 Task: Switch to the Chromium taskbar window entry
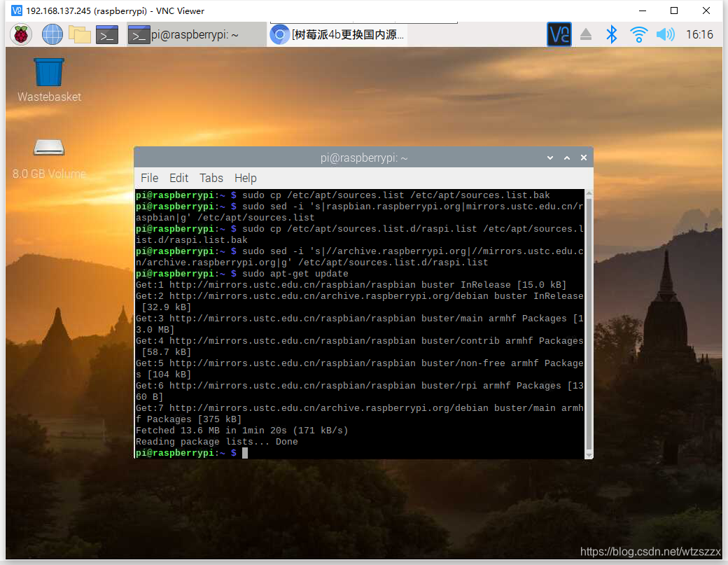tap(339, 34)
